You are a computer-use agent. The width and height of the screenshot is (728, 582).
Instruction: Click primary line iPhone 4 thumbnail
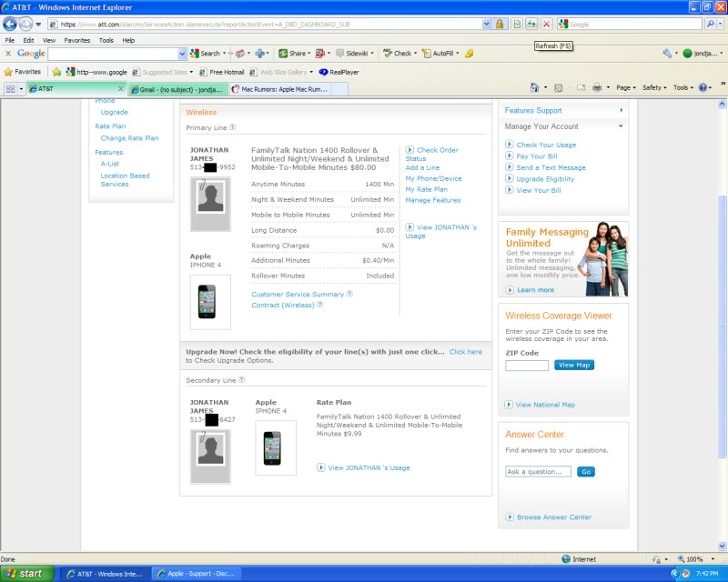pyautogui.click(x=210, y=302)
